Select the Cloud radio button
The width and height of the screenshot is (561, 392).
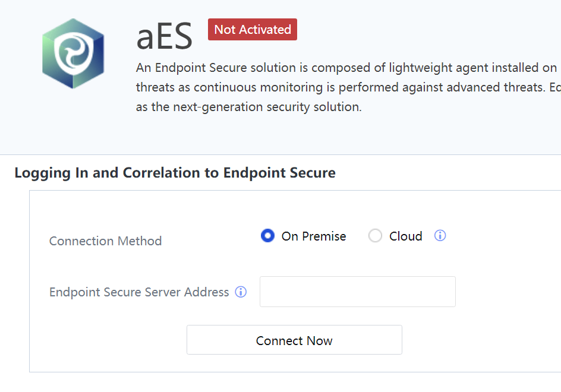375,236
